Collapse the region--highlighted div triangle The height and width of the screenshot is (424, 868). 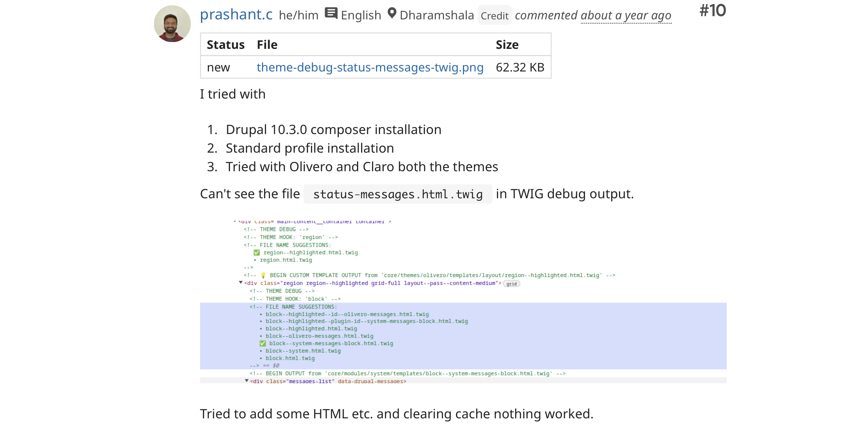click(241, 283)
